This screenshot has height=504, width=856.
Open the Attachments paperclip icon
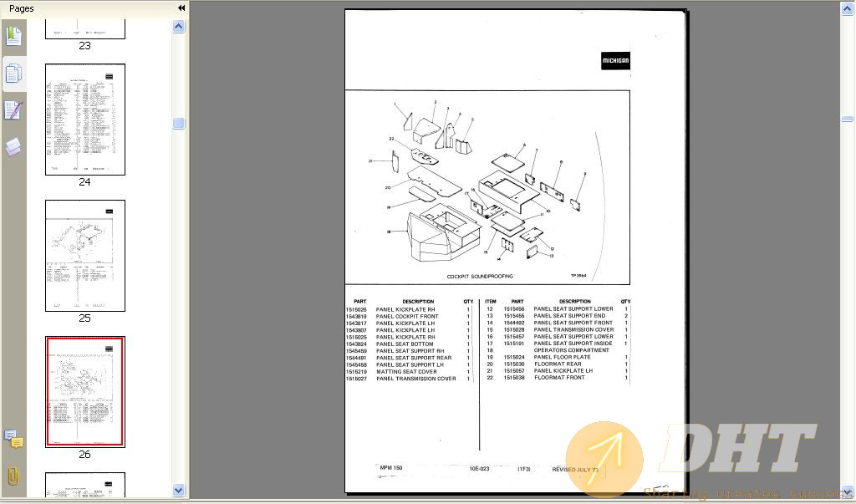click(x=13, y=476)
